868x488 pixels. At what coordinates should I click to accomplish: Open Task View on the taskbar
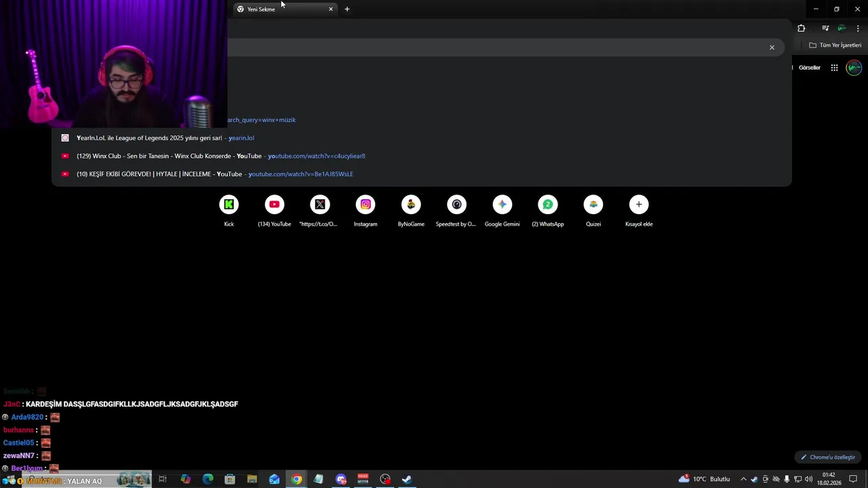pyautogui.click(x=163, y=479)
